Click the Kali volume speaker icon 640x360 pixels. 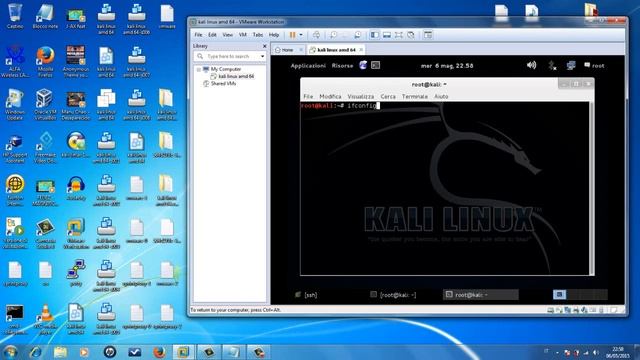click(531, 65)
